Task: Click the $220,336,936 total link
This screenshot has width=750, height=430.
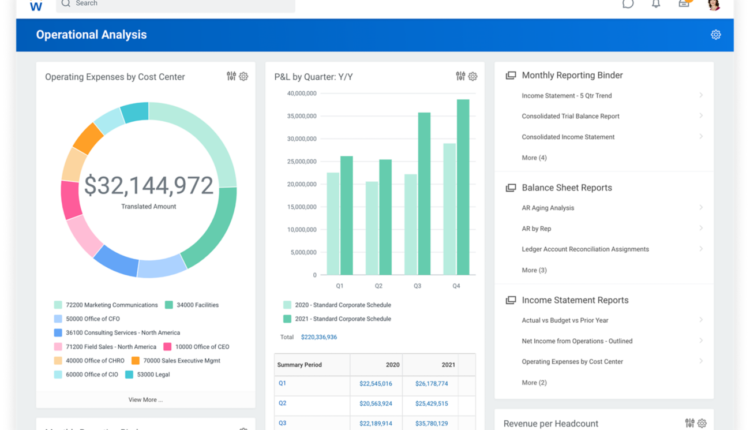Action: (x=320, y=337)
